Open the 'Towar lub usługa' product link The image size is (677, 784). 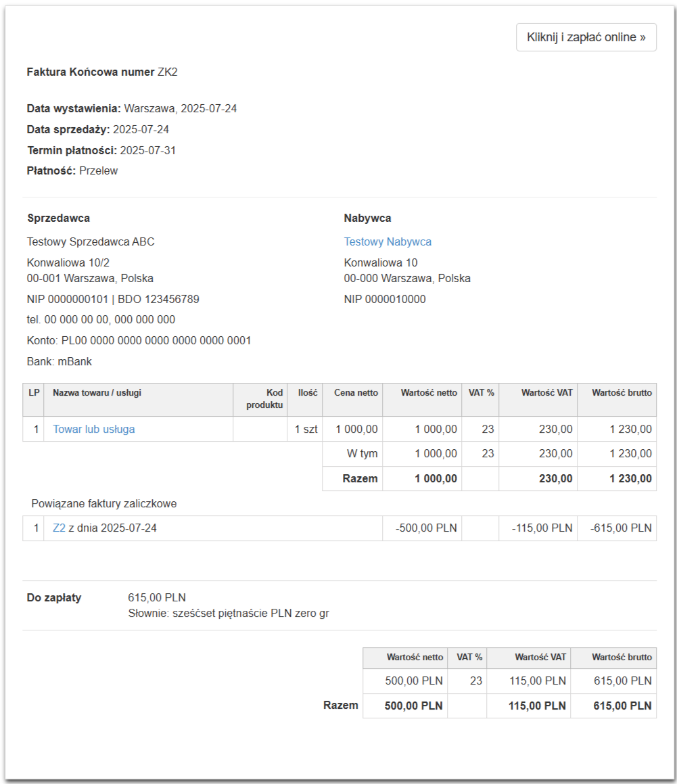pos(94,429)
